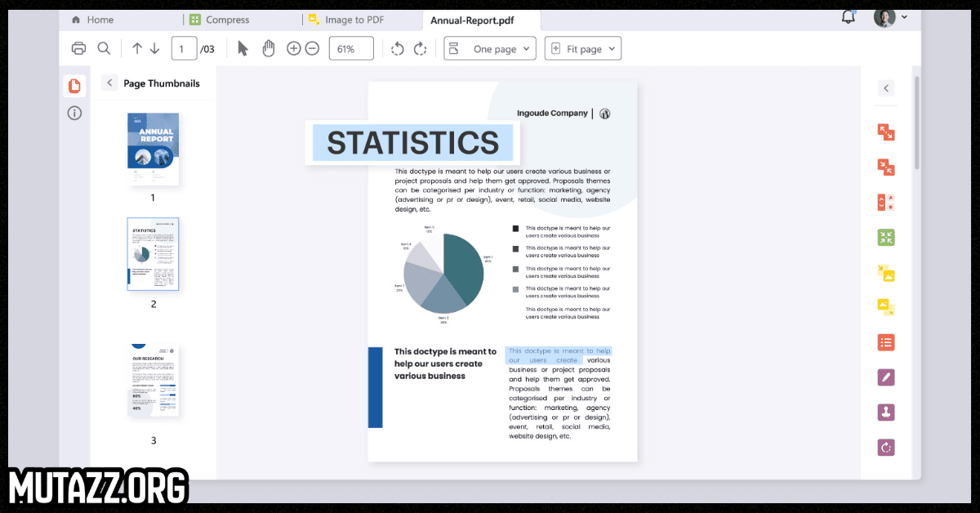Go to previous page with up arrow
The image size is (980, 513).
(137, 49)
